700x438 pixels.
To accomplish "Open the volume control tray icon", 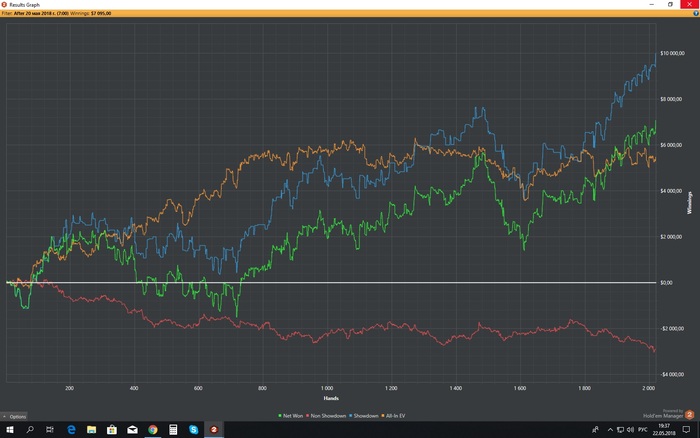I will pos(630,430).
